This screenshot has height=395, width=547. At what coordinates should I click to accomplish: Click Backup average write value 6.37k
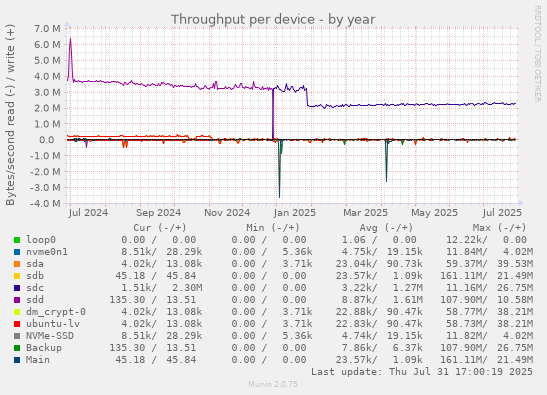point(407,348)
